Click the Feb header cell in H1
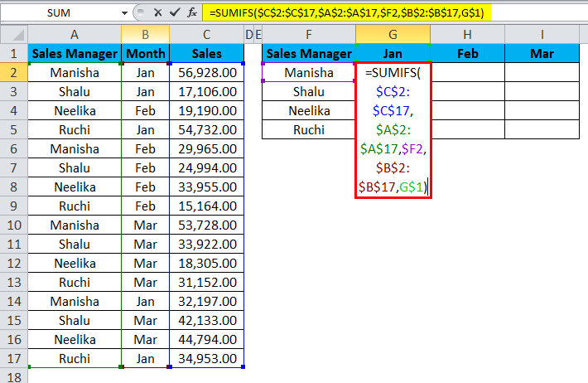 [x=467, y=53]
